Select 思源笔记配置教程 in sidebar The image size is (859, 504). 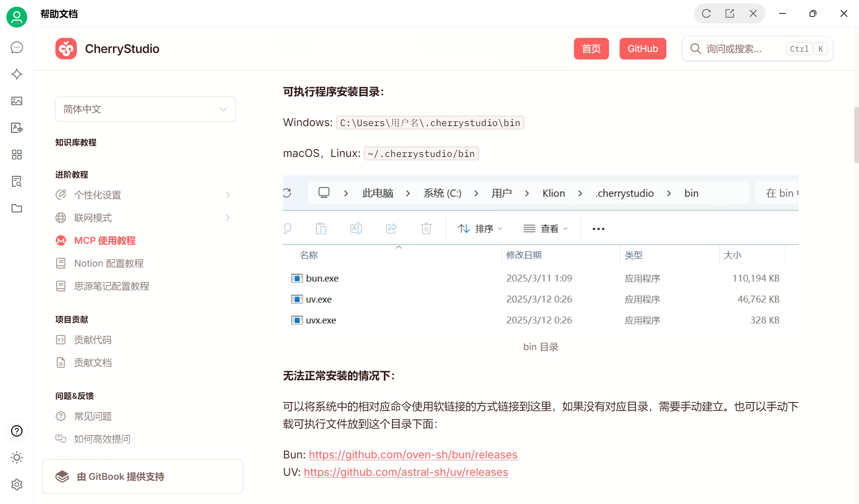pos(111,286)
